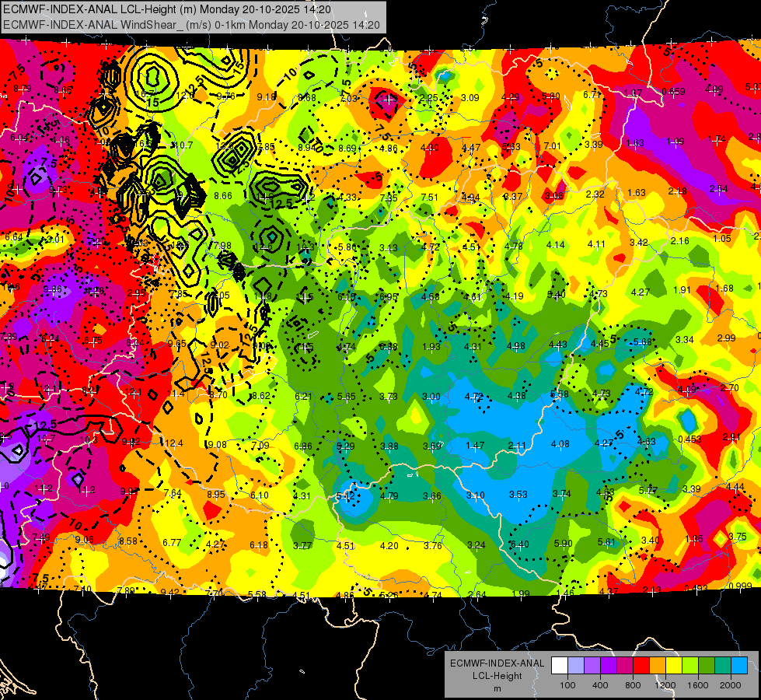Select the teal legend swatch left of 2000

723,666
